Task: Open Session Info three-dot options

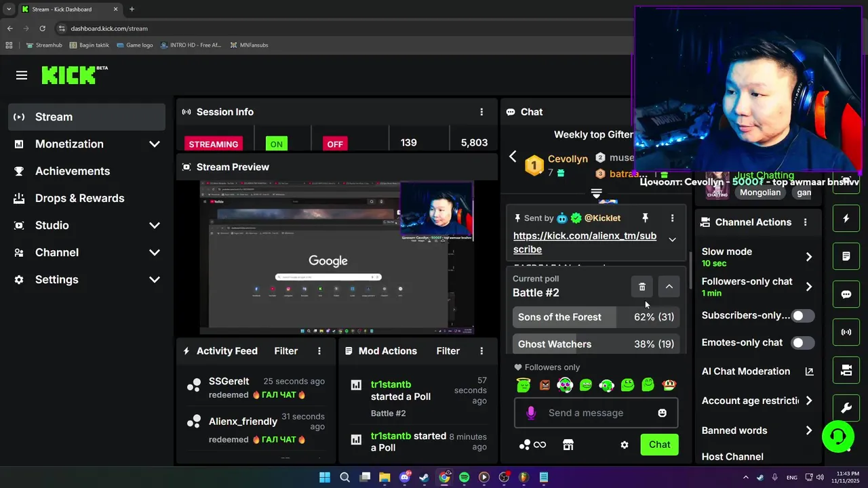Action: [x=481, y=112]
